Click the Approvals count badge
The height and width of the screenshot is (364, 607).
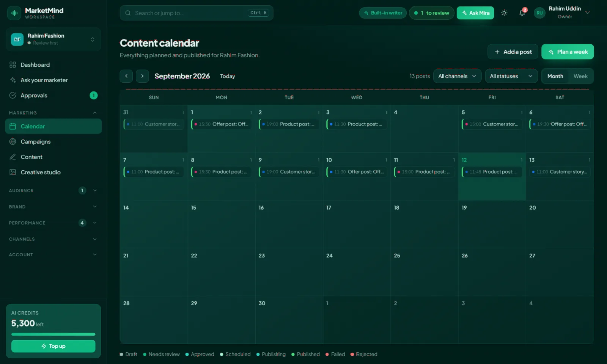point(93,96)
